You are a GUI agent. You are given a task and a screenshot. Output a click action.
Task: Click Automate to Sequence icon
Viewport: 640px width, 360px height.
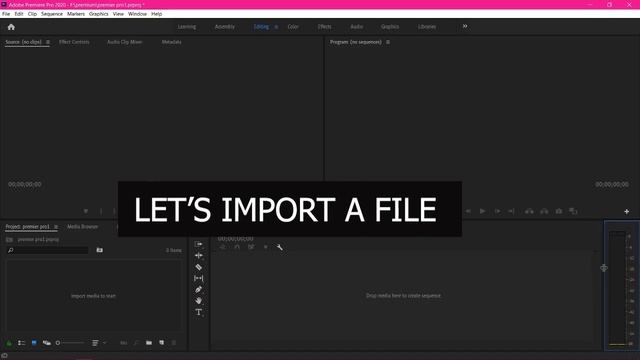coord(124,343)
